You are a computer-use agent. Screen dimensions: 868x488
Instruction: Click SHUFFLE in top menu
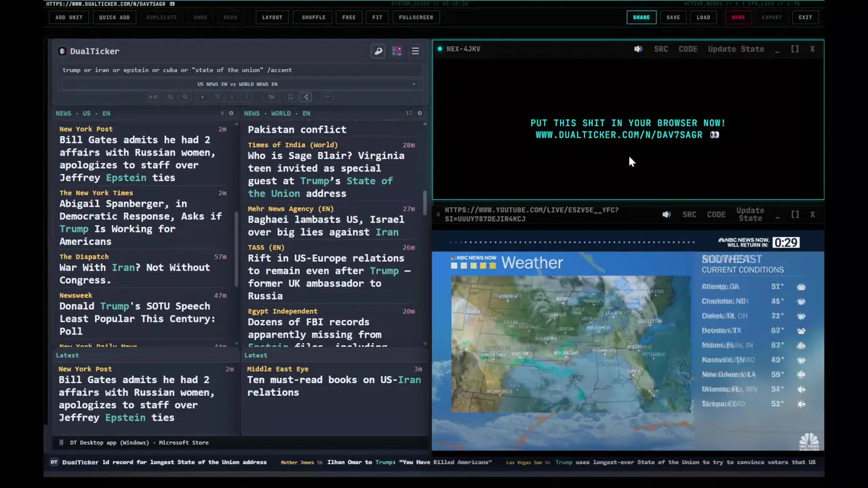pyautogui.click(x=313, y=18)
